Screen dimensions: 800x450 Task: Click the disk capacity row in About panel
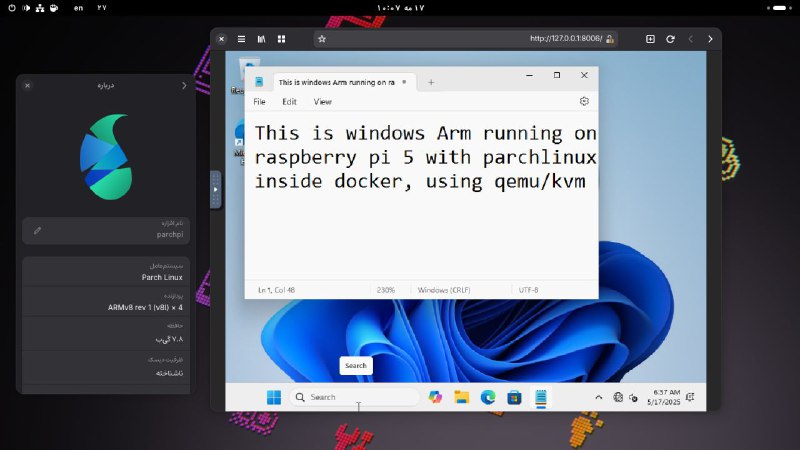tap(106, 367)
